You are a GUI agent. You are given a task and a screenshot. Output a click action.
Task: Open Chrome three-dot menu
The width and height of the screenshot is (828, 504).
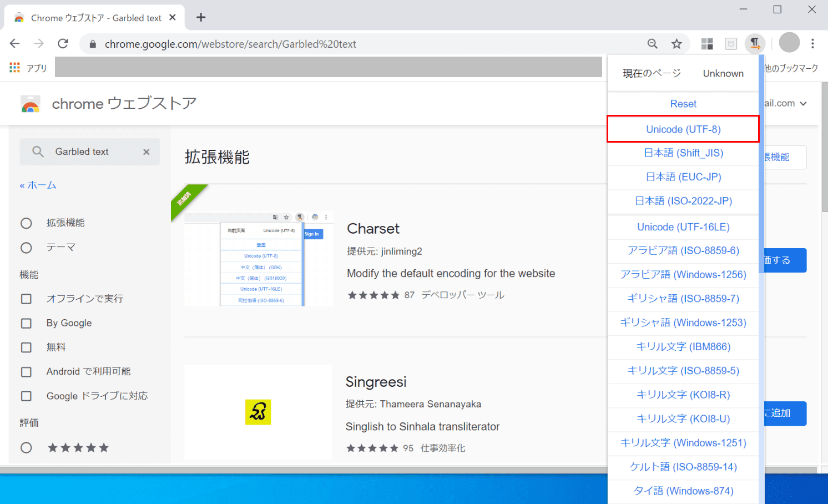pos(812,43)
